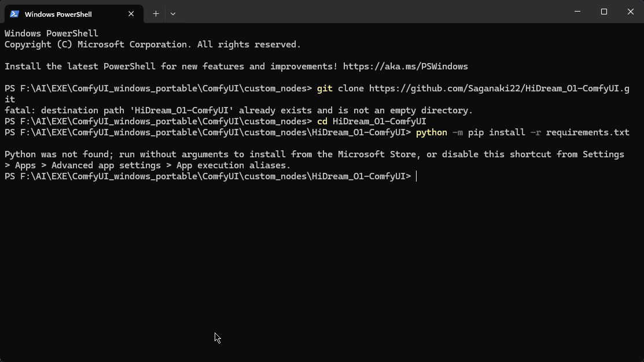Screen dimensions: 644x362
Task: Expand the new tab profile dropdown
Action: pyautogui.click(x=173, y=13)
